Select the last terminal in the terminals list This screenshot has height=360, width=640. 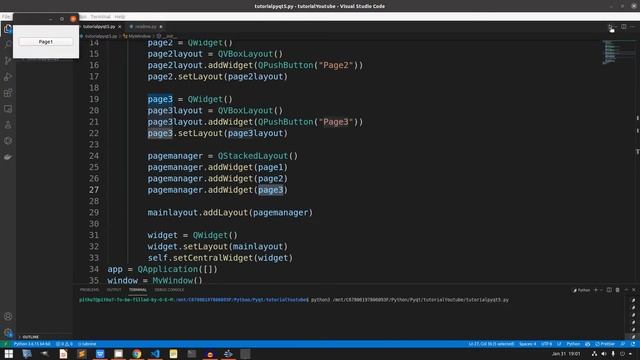click(633, 337)
